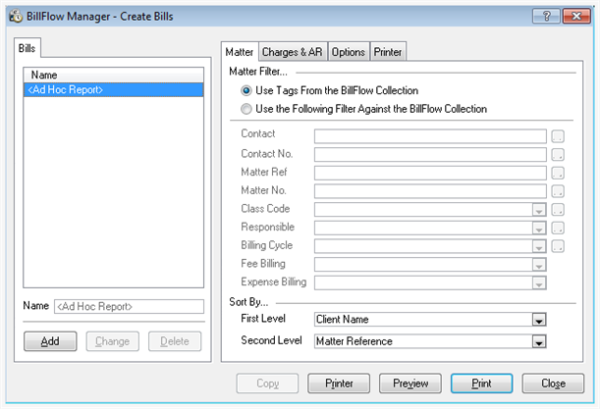Click the Name column header
The width and height of the screenshot is (600, 409).
[113, 75]
